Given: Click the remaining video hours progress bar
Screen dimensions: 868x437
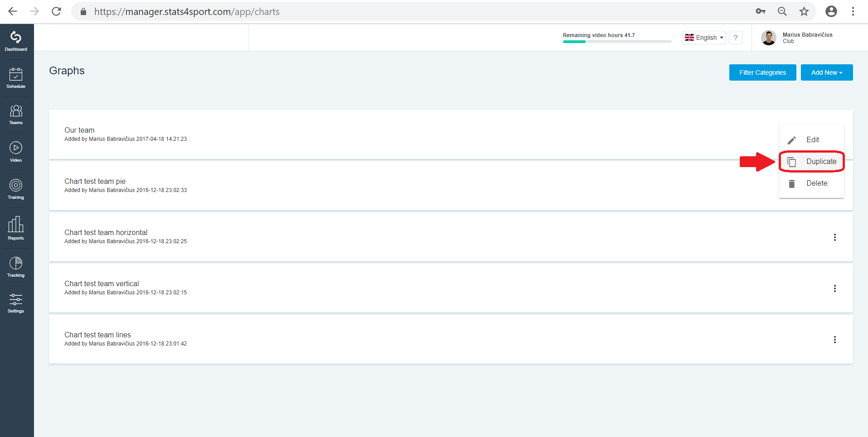Looking at the screenshot, I should coord(617,42).
